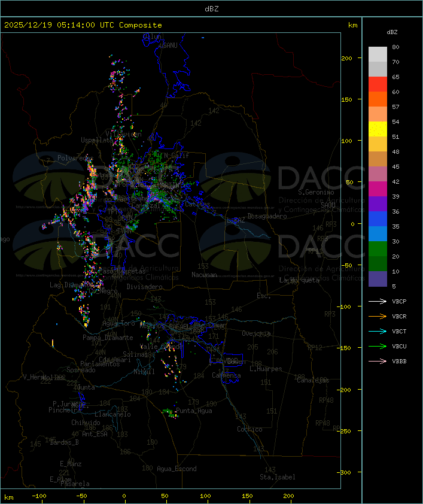This screenshot has width=423, height=504.
Task: Pick the green 20-30 dBZ legend swatch
Action: 378,249
